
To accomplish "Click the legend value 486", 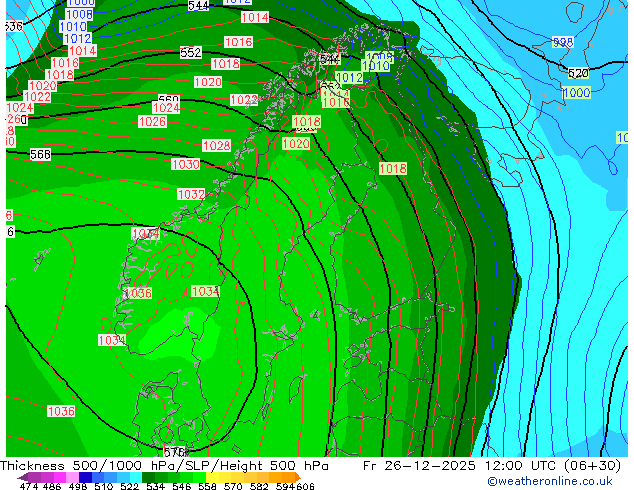I will (x=52, y=486).
